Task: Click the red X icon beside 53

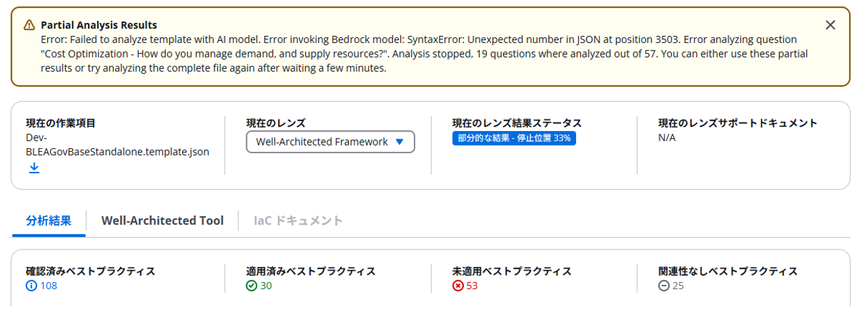Action: (458, 286)
